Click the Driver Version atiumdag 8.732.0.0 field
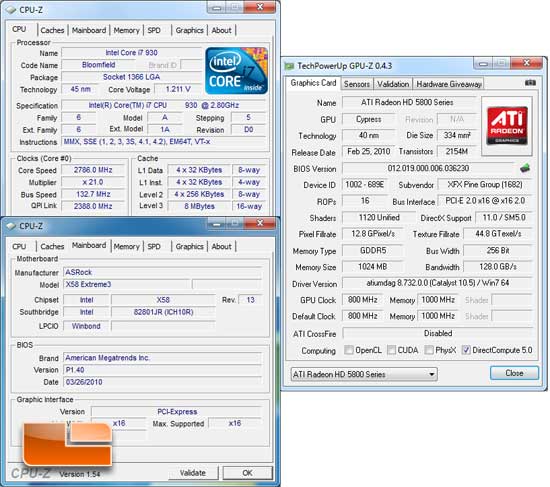 pos(437,283)
